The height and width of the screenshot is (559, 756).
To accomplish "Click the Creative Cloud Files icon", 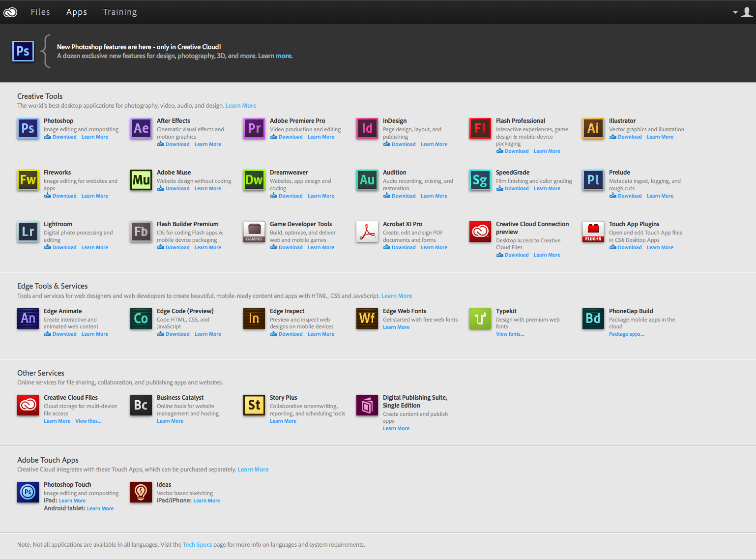I will (x=28, y=405).
